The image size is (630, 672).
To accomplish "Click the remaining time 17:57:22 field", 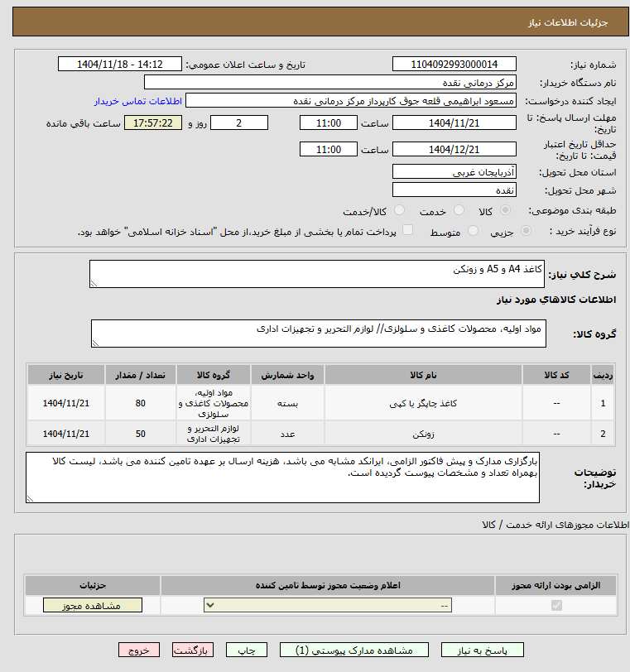I will coord(153,123).
